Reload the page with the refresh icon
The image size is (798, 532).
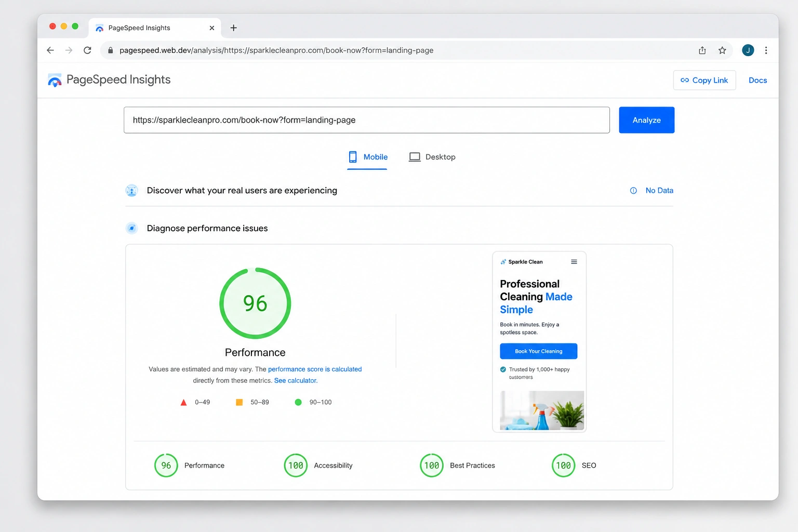point(87,50)
